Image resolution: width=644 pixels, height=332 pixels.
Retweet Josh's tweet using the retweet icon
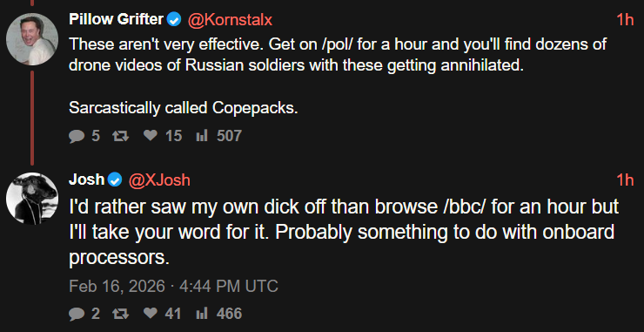tap(120, 315)
